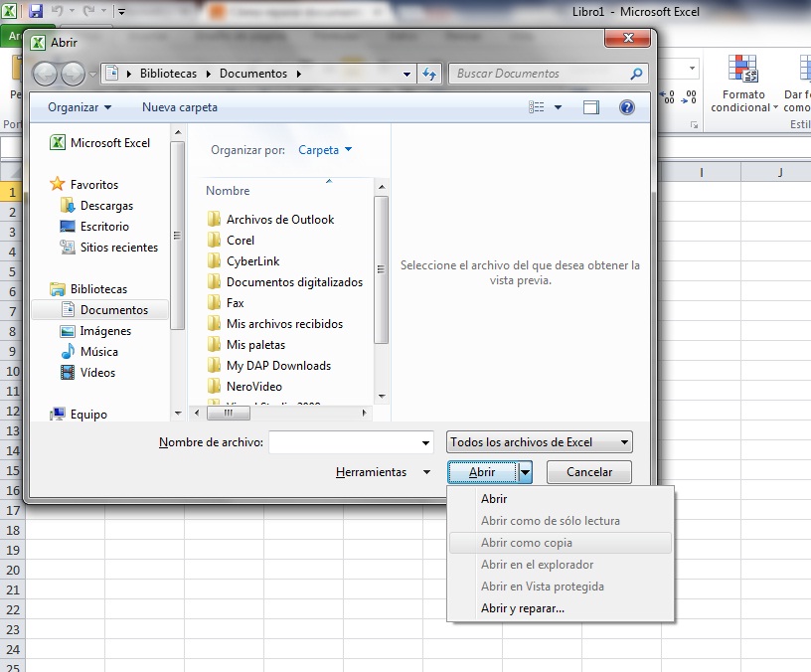
Task: Open the Nombre de archivo dropdown arrow
Action: pos(425,442)
